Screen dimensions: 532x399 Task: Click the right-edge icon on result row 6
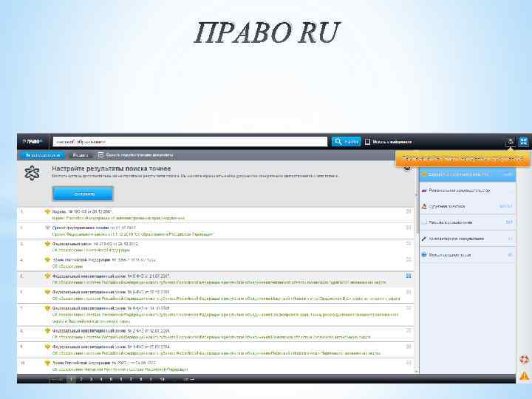tap(409, 292)
